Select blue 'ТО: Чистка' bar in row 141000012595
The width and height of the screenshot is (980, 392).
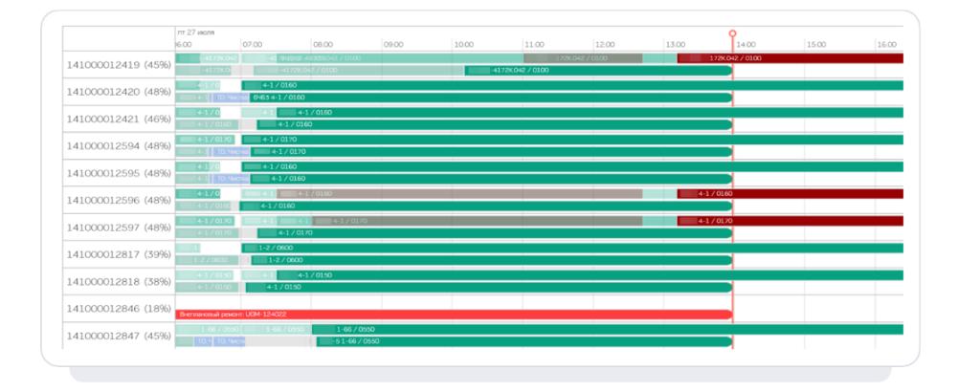click(232, 179)
